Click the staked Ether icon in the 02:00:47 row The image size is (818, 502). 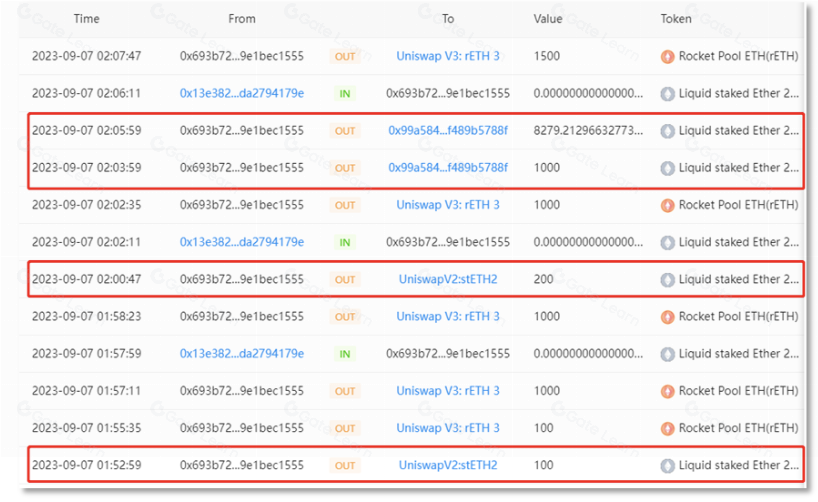pyautogui.click(x=667, y=280)
